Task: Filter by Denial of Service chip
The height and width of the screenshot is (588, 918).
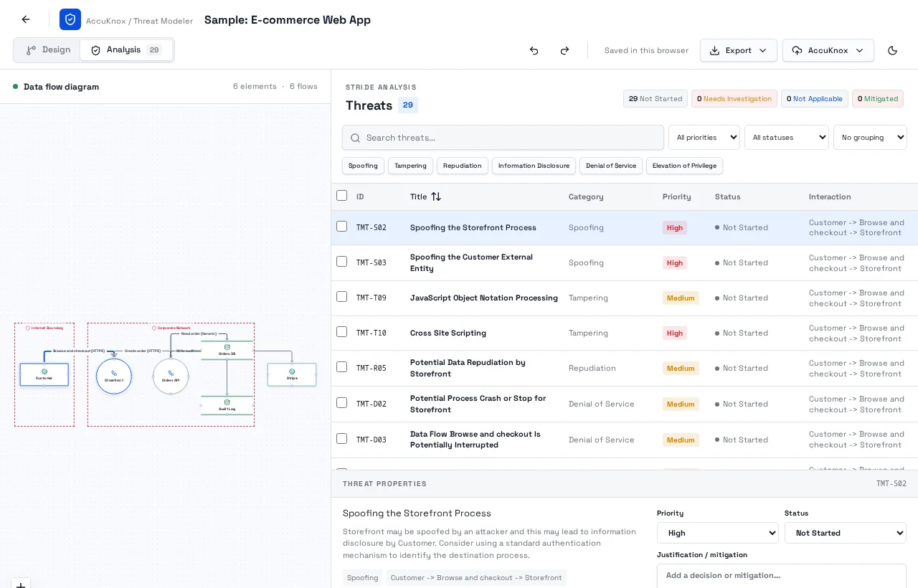Action: pos(611,166)
